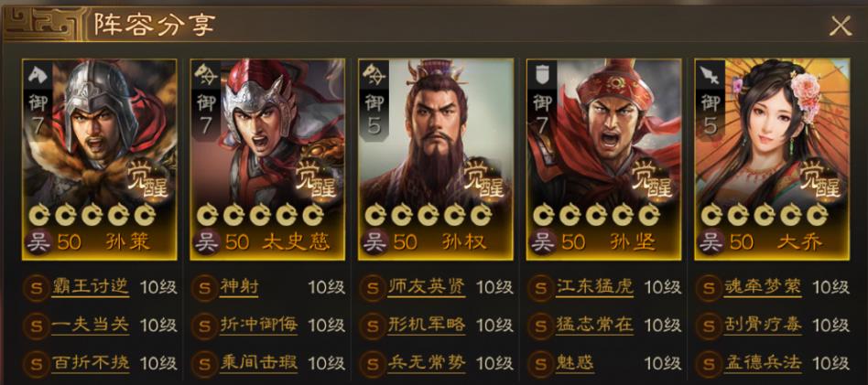This screenshot has height=385, width=868.
Task: Open the 师友英贤 skill link
Action: [x=427, y=287]
